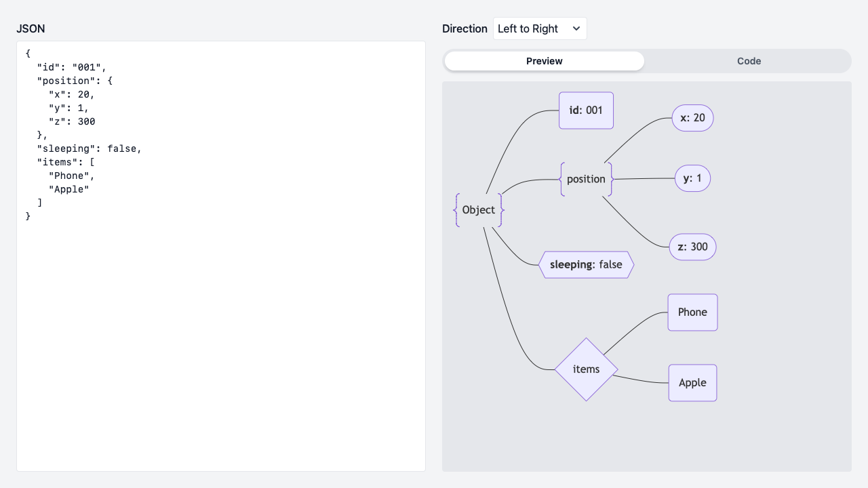Click the items diamond node
This screenshot has height=488, width=868.
tap(586, 369)
